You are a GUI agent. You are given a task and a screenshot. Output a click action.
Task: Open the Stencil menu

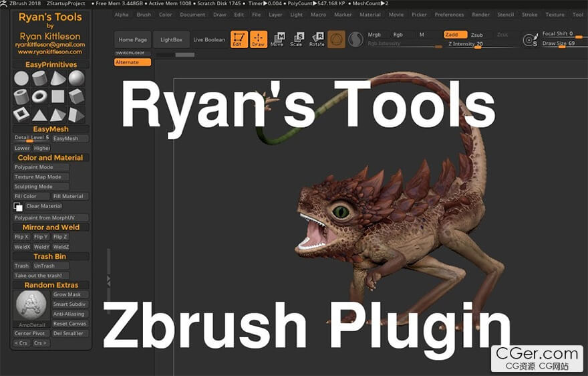(506, 15)
